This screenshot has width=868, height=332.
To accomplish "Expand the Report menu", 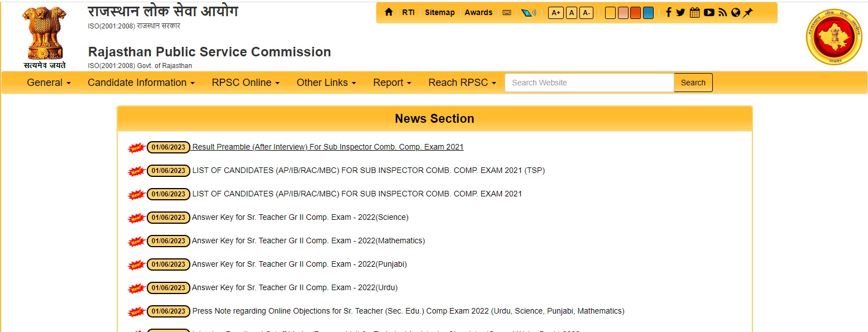I will coord(392,83).
